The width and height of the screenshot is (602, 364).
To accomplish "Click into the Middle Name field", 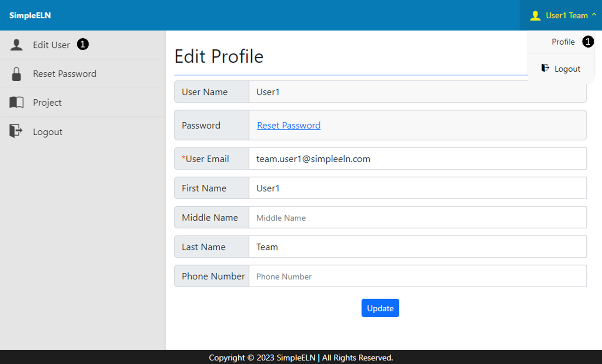I will tap(417, 218).
